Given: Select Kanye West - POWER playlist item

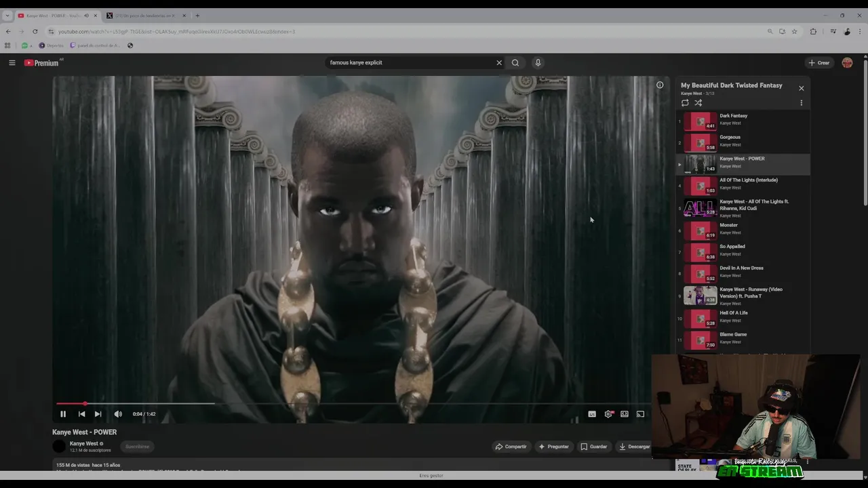Looking at the screenshot, I should point(743,164).
